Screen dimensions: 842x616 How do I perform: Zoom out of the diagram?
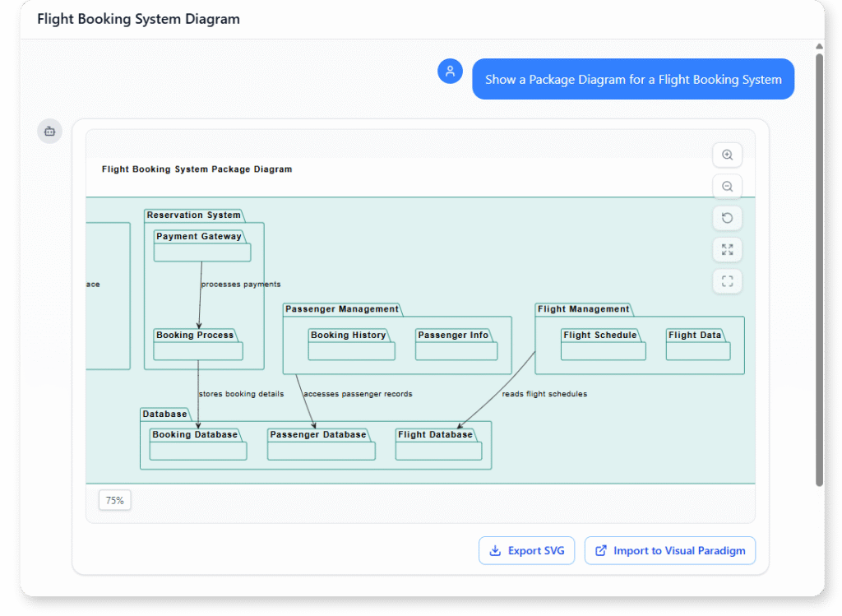[x=727, y=186]
